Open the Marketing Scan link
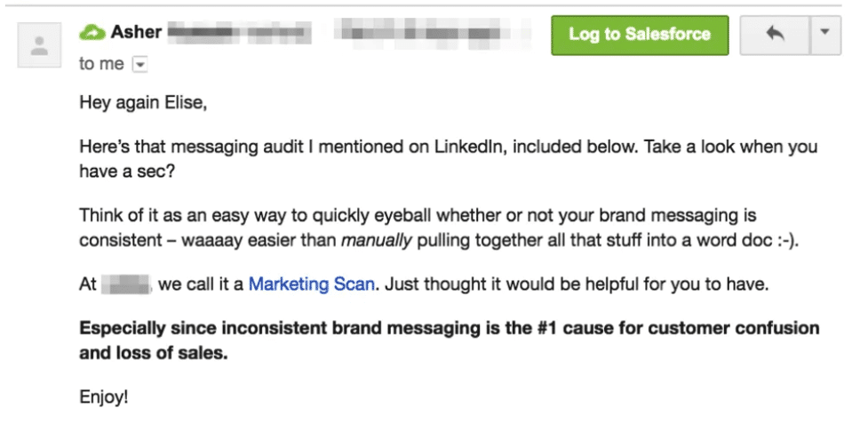The width and height of the screenshot is (868, 424). (x=313, y=285)
